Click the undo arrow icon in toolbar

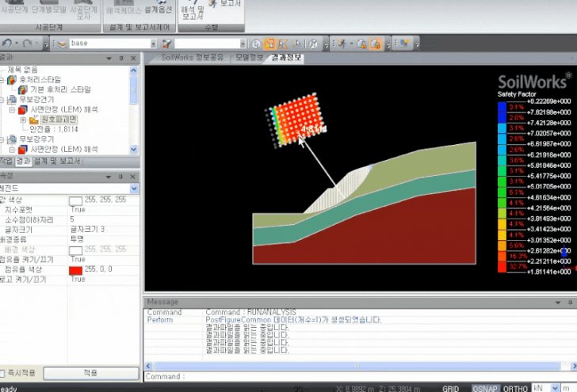click(x=6, y=43)
